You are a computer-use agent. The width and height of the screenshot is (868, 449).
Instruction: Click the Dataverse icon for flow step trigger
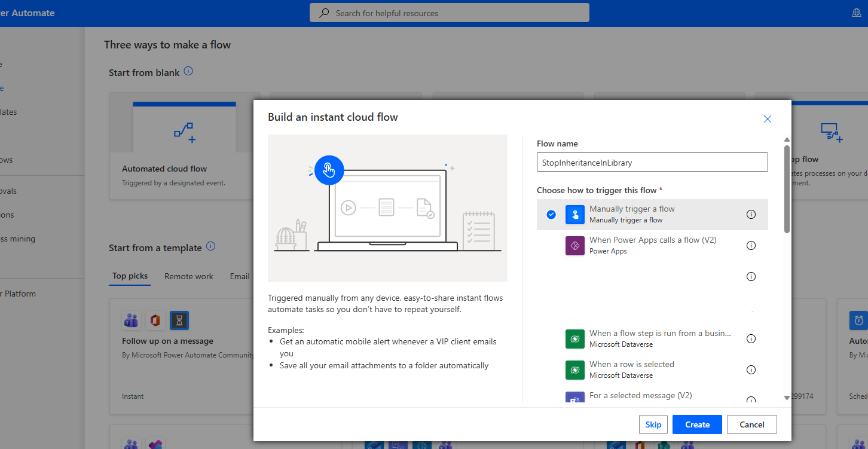pyautogui.click(x=574, y=339)
